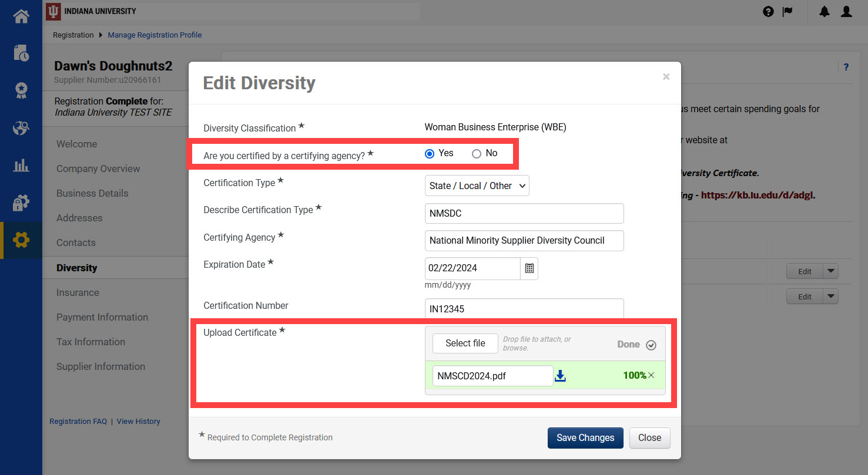
Task: Click Certifying Agency input field
Action: (524, 240)
